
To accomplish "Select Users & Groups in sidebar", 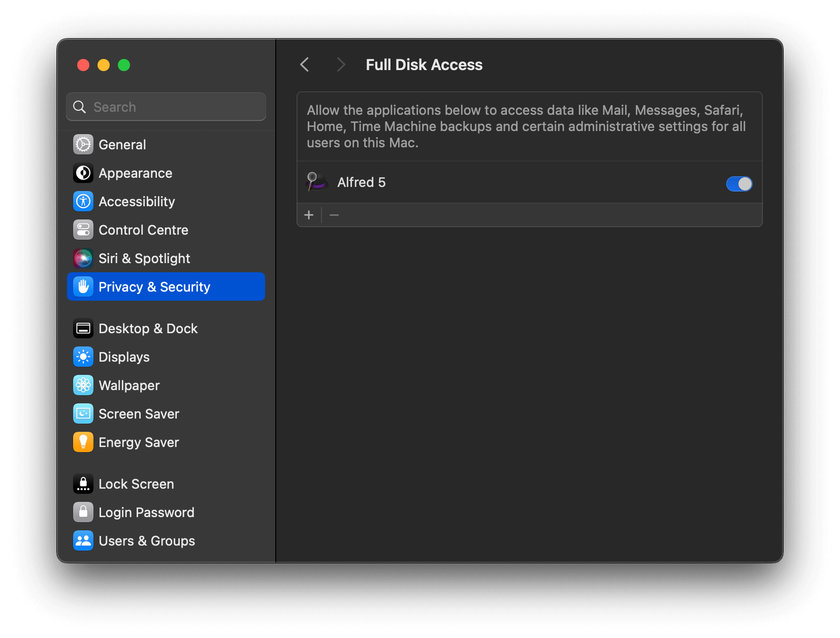I will [x=83, y=540].
